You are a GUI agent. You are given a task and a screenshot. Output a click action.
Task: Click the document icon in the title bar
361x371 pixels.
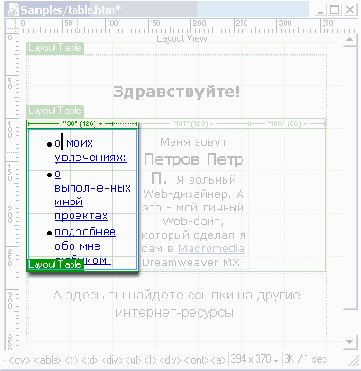point(13,10)
